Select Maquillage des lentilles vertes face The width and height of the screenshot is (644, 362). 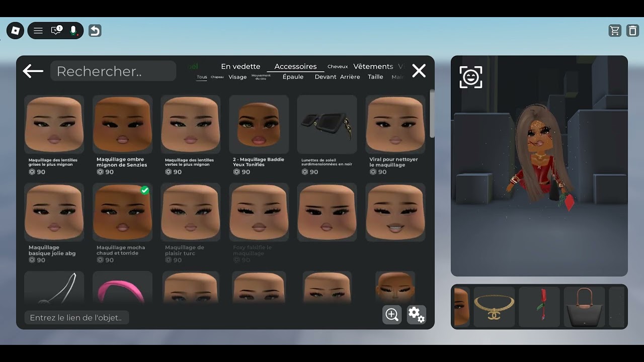(191, 125)
